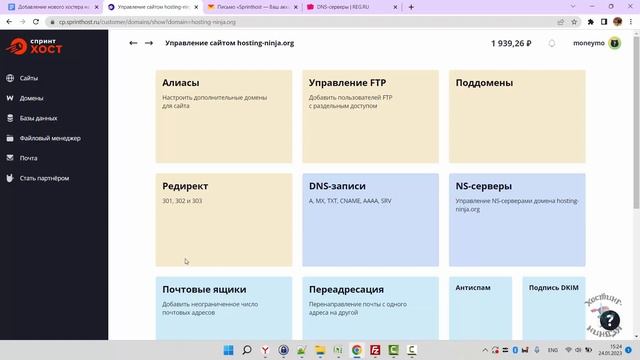Open Chrome profile avatar
This screenshot has width=640, height=360.
pyautogui.click(x=617, y=22)
